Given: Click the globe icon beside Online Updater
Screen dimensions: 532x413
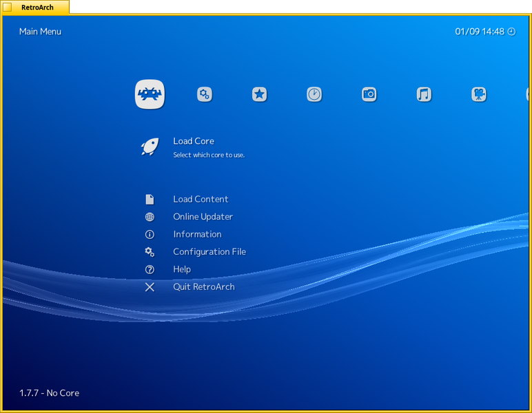Looking at the screenshot, I should point(150,217).
